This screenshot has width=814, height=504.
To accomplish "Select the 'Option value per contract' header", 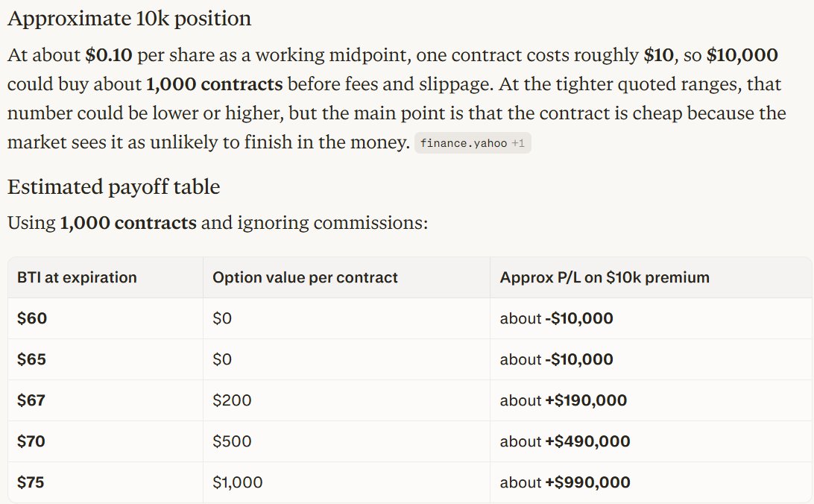I will pos(305,277).
